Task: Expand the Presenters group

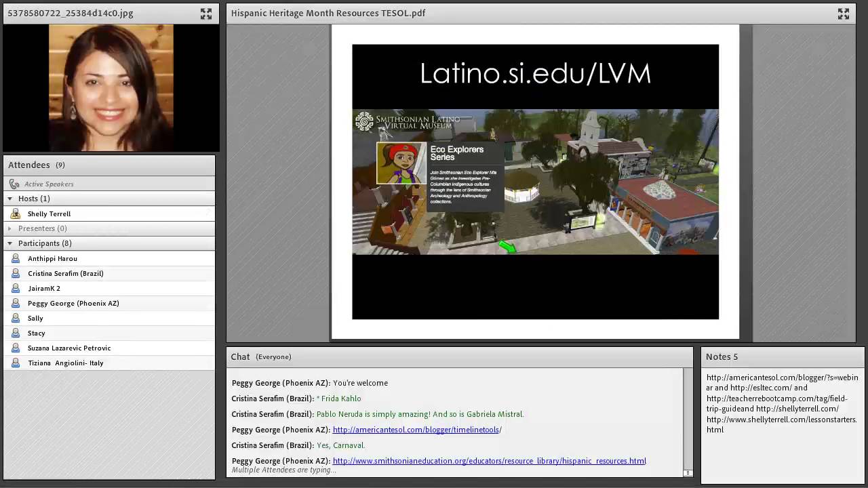Action: 9,228
